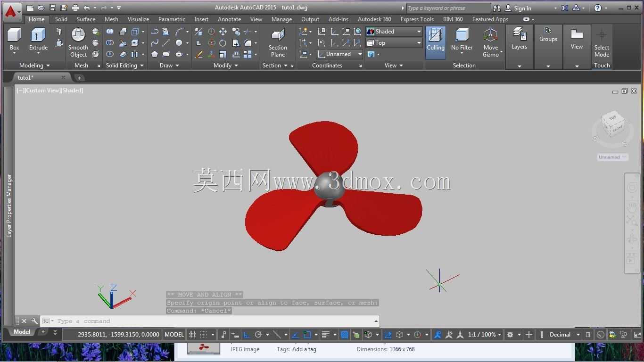Toggle Culling selection option

point(435,42)
